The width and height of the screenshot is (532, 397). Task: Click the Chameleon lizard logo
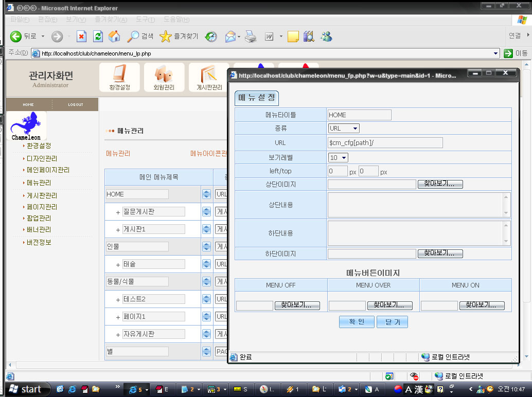coord(27,126)
